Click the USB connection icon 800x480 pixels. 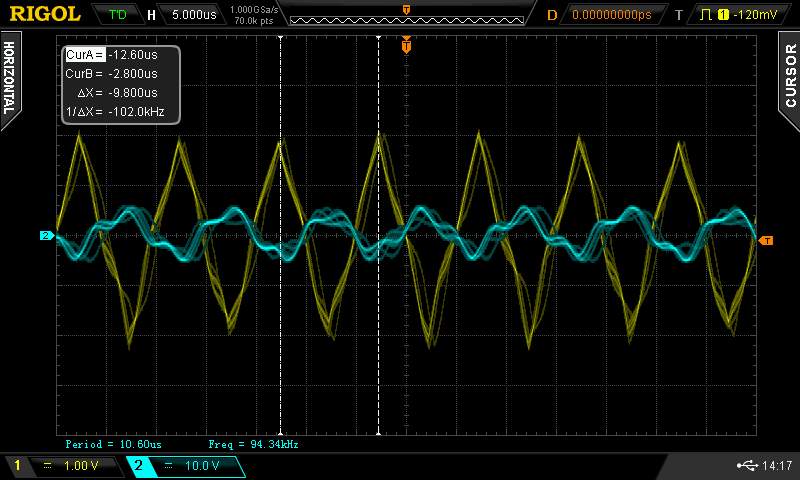tap(749, 465)
